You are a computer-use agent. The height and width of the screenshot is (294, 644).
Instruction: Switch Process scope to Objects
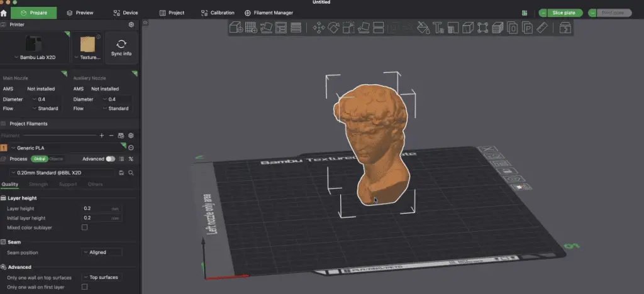[56, 159]
